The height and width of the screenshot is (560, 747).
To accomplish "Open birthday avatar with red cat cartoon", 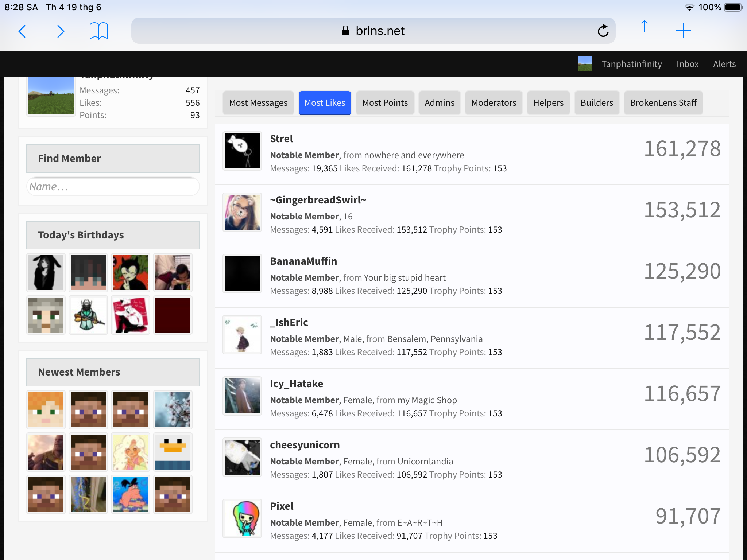I will (131, 273).
